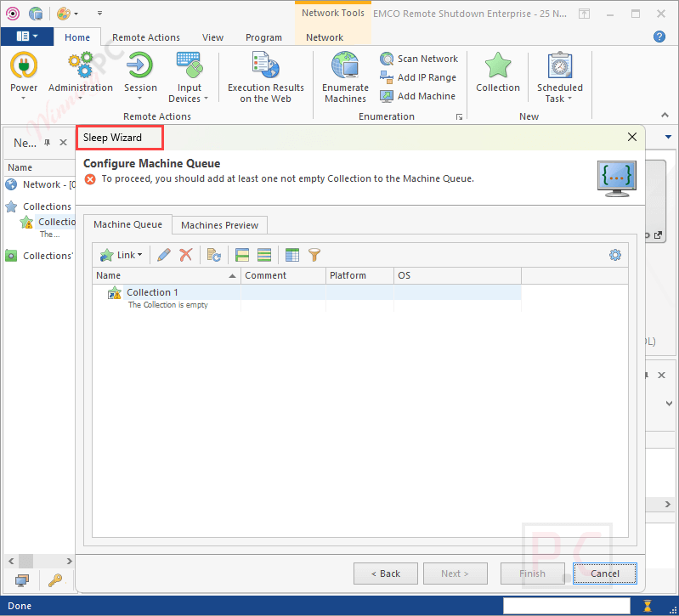Screen dimensions: 679x616
Task: Click the choose columns icon
Action: pos(292,255)
